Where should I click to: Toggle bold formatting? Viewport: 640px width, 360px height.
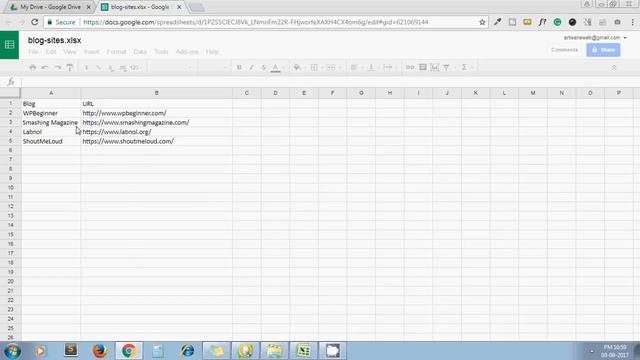point(239,67)
